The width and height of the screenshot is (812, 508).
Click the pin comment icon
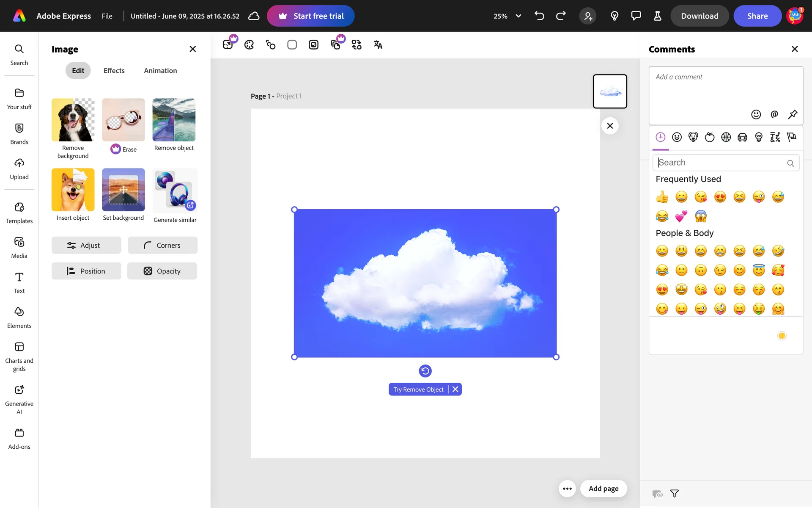(x=793, y=114)
